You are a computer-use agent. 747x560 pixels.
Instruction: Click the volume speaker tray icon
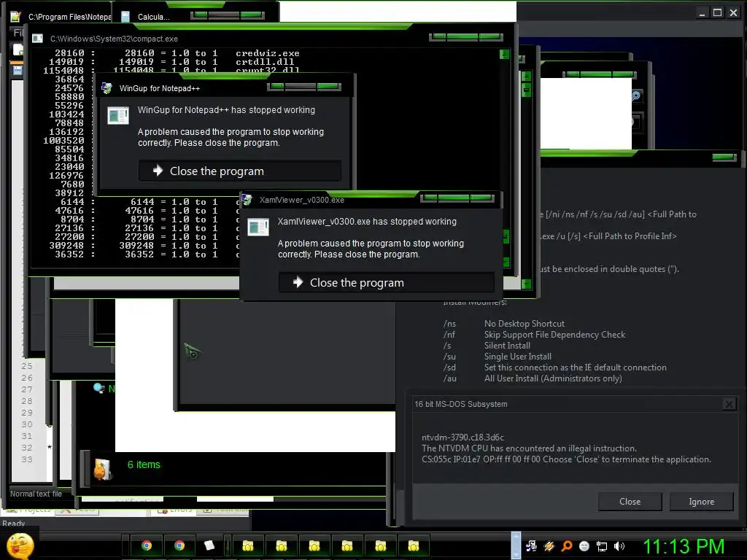619,546
